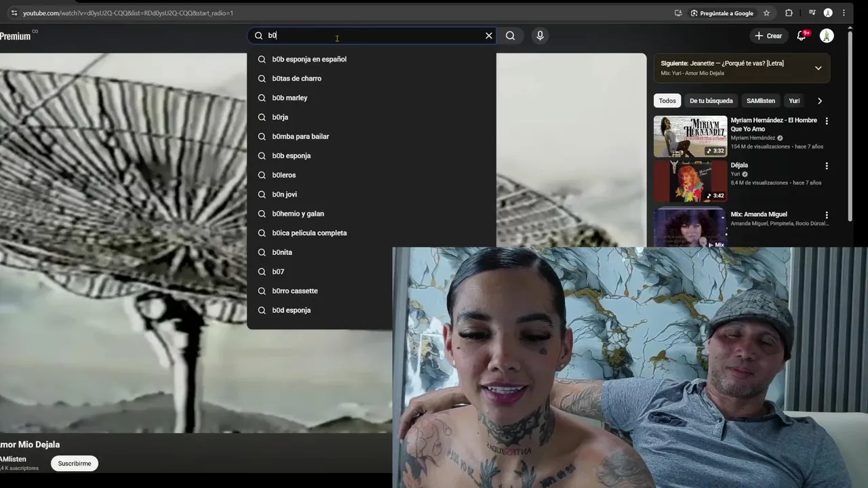
Task: Click into the YouTube search field
Action: 373,36
